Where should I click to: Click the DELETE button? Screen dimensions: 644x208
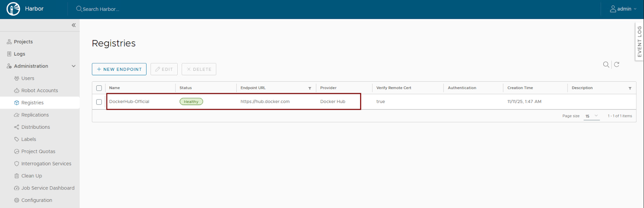click(199, 69)
